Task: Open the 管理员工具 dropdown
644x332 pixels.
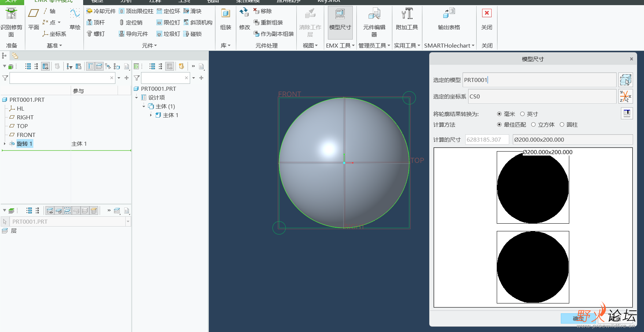Action: pyautogui.click(x=374, y=45)
